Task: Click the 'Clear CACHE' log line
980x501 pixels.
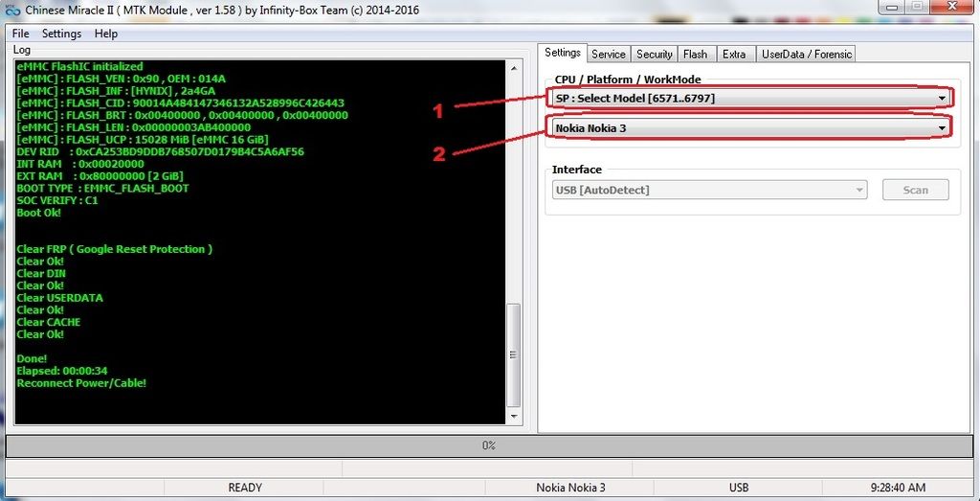Action: tap(49, 322)
